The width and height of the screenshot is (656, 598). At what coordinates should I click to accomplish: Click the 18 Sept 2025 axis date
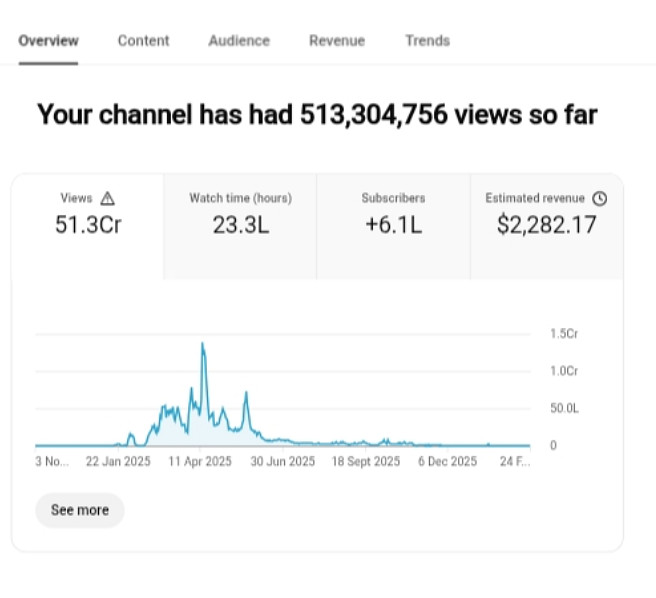pyautogui.click(x=365, y=461)
